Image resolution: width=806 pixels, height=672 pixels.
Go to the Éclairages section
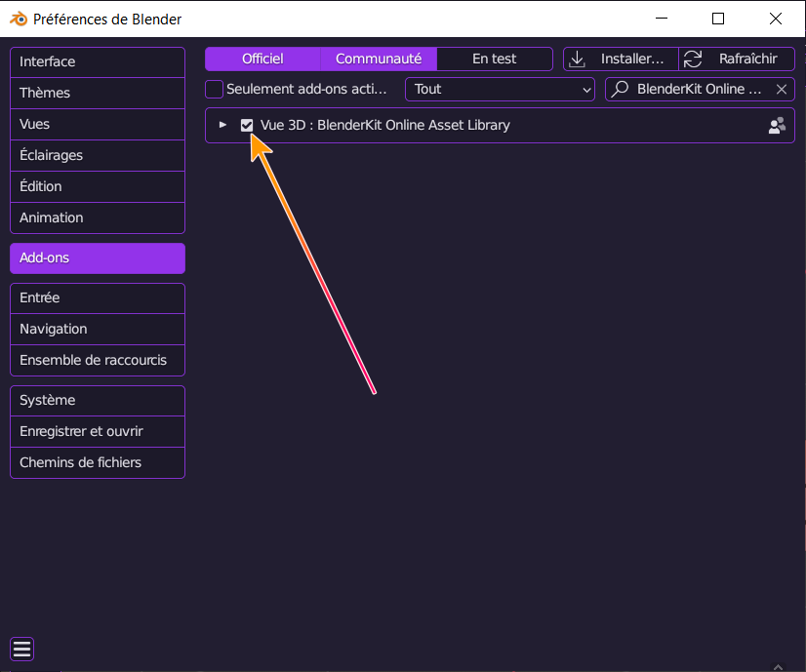coord(98,156)
